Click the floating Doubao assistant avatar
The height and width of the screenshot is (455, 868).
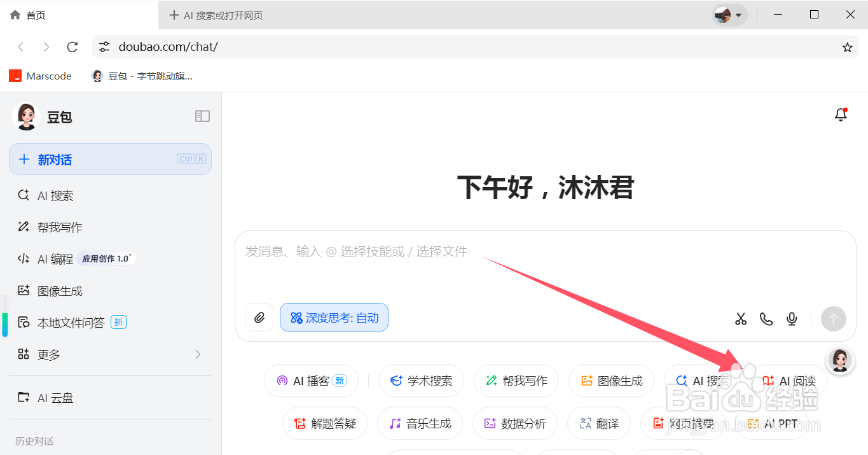click(x=839, y=360)
